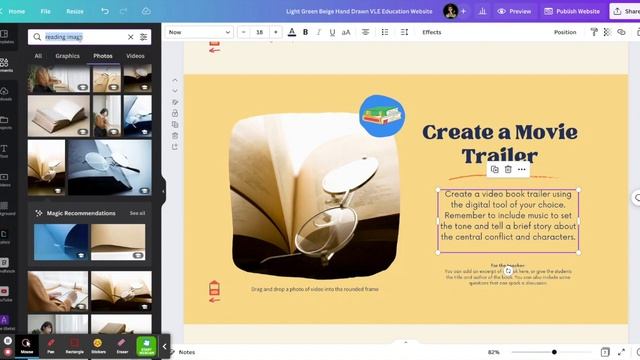Screen dimensions: 640x360
Task: Click the Publish Website button
Action: point(572,11)
